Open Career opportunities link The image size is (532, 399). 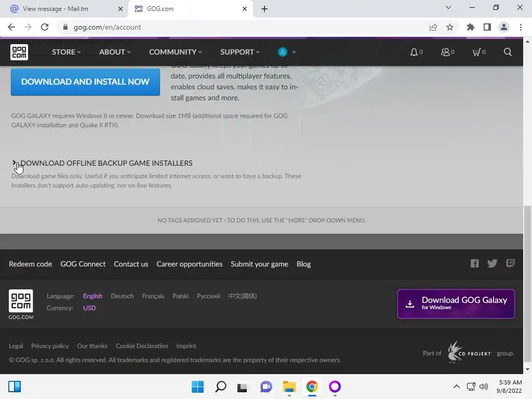pos(189,264)
